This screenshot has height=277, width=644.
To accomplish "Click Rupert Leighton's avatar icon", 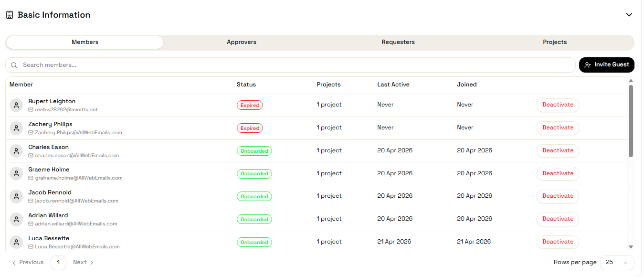I will (16, 105).
